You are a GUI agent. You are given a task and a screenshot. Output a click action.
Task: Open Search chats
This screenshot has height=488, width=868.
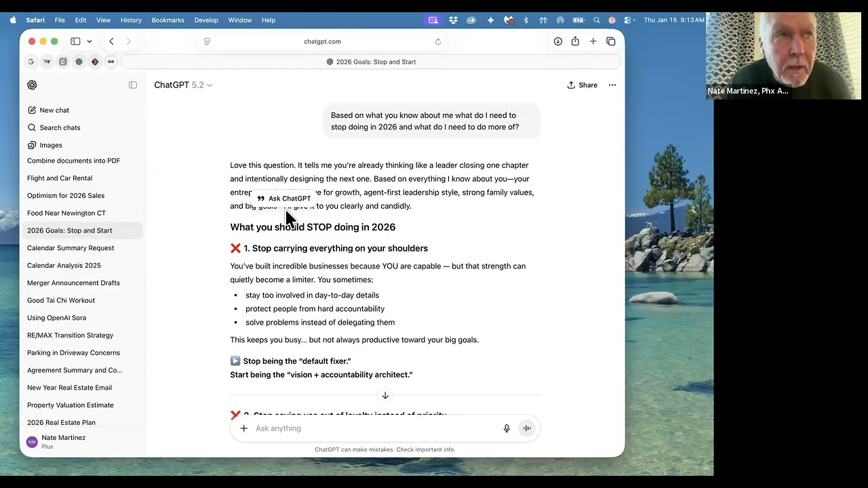coord(54,127)
